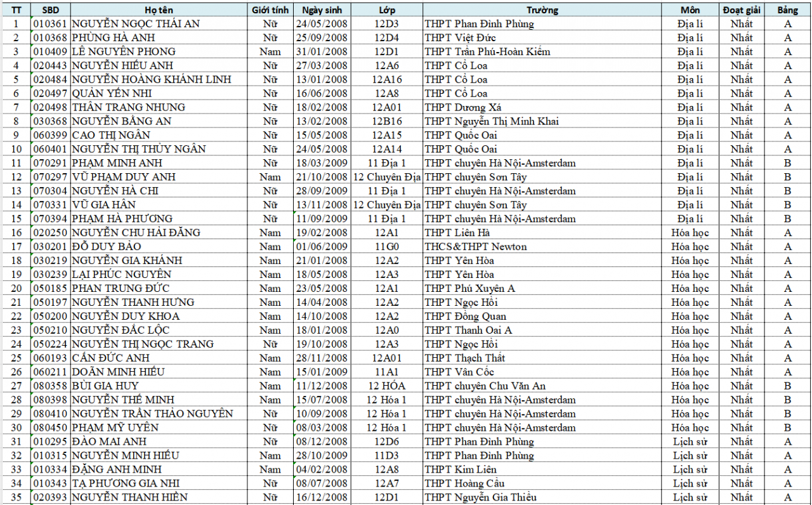
Task: Click the 'SBD' header cell
Action: point(51,10)
